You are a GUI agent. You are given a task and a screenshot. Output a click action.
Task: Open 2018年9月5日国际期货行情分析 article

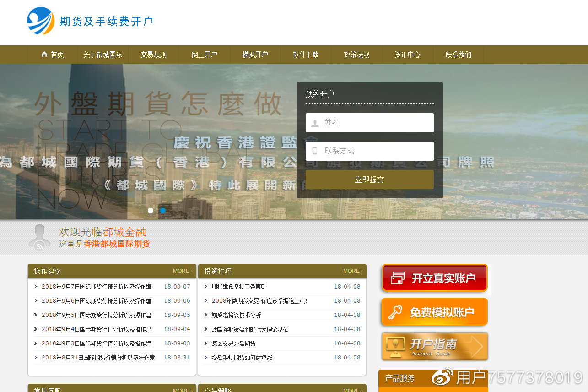point(97,315)
